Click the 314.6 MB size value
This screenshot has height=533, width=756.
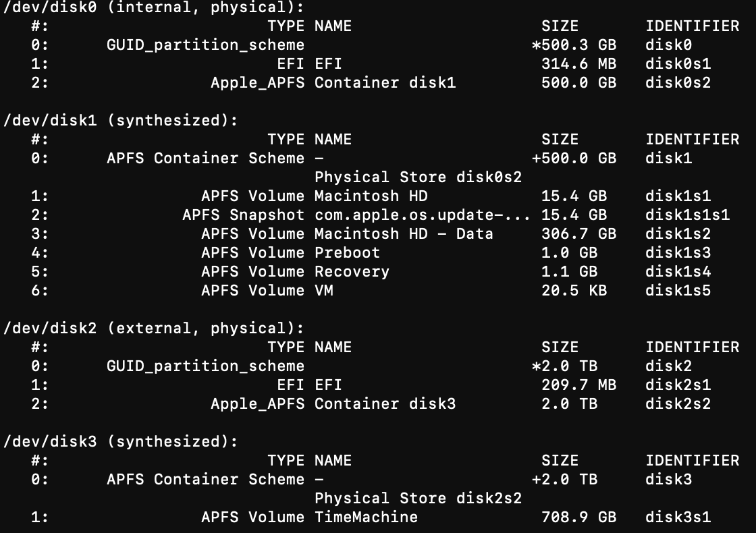pyautogui.click(x=578, y=64)
